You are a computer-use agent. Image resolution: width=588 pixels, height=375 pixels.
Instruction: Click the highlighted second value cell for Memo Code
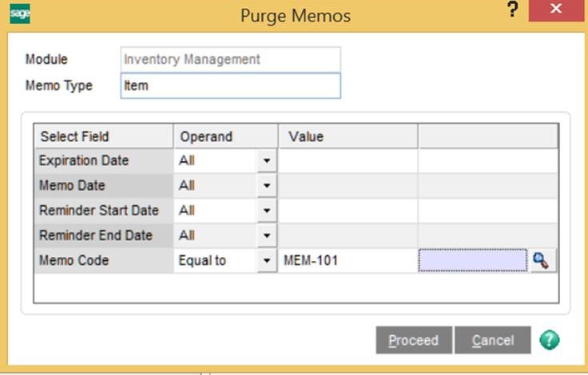473,260
